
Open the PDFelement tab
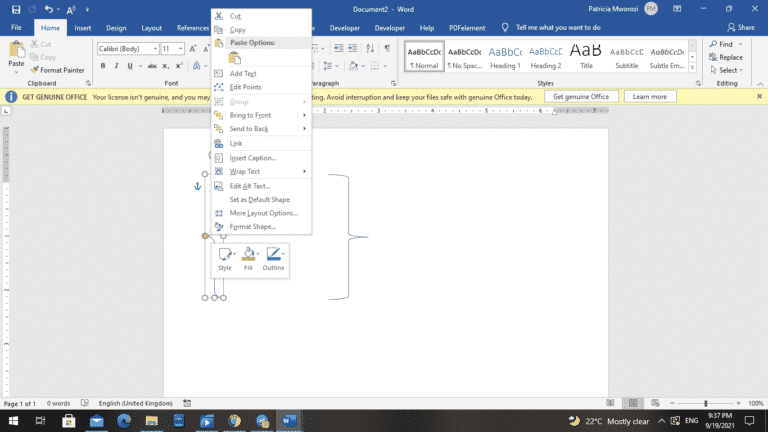[467, 28]
